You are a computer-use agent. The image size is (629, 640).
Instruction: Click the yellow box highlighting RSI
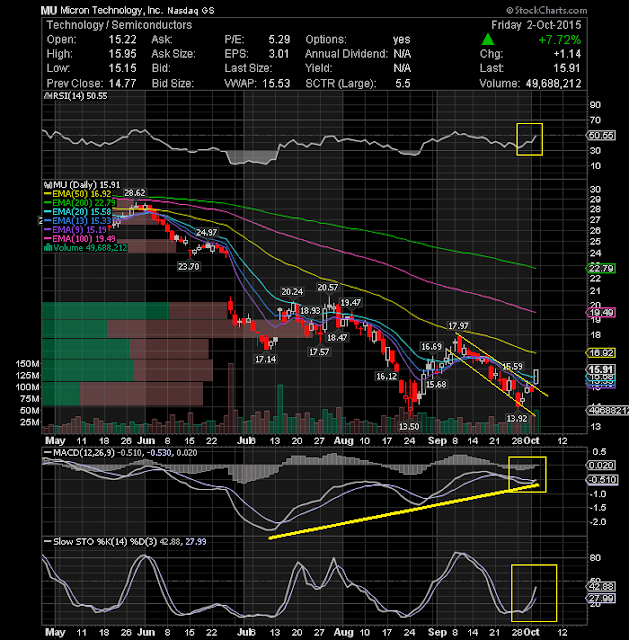(529, 139)
